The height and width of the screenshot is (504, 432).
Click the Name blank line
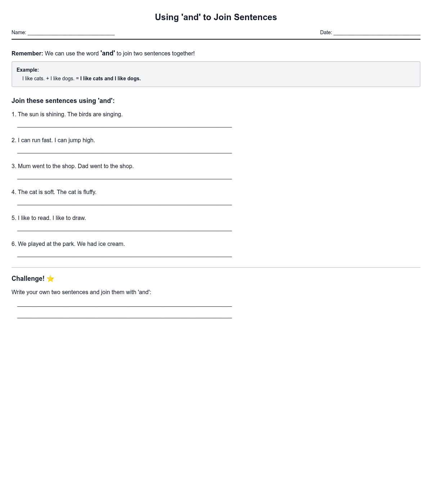[x=71, y=33]
